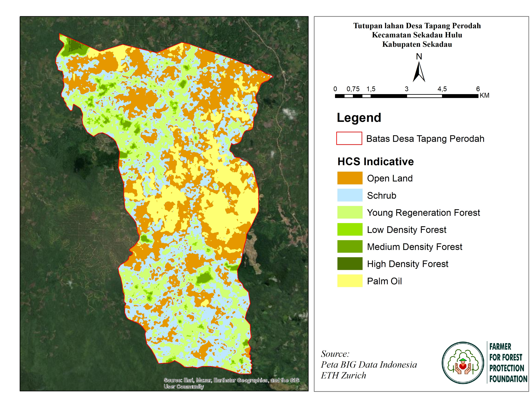Click the Batas Desa Tapang Perodah label
This screenshot has height=411, width=532.
point(425,139)
